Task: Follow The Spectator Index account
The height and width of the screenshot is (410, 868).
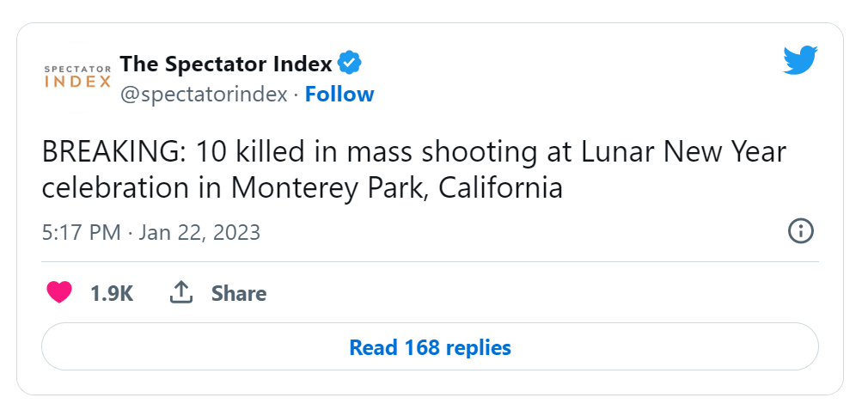Action: (339, 94)
